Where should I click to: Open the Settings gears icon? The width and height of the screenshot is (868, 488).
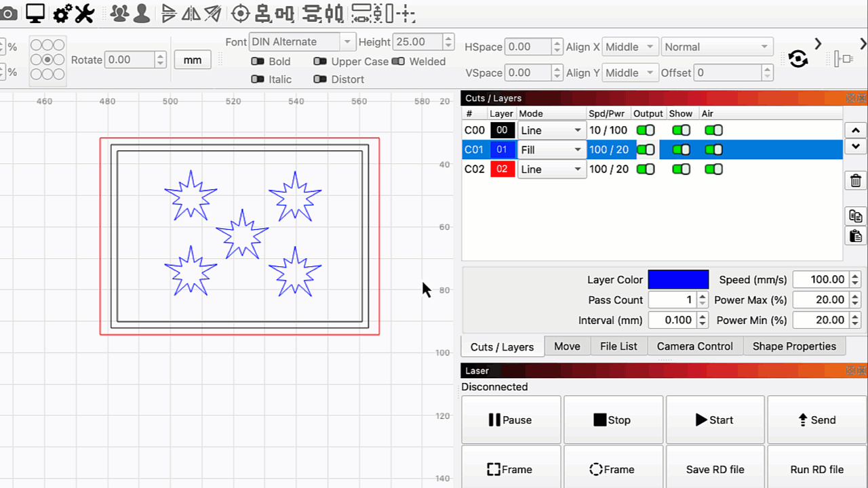coord(62,13)
